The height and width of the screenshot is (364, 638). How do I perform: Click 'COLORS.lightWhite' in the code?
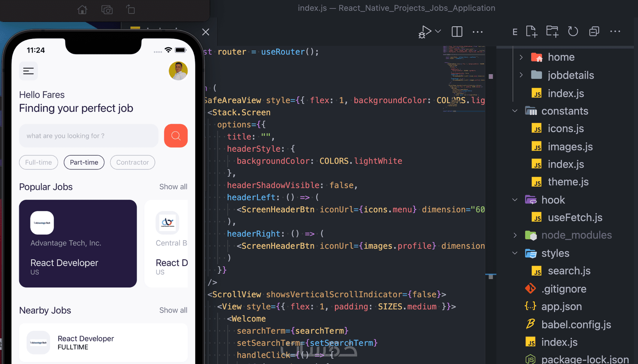point(361,161)
